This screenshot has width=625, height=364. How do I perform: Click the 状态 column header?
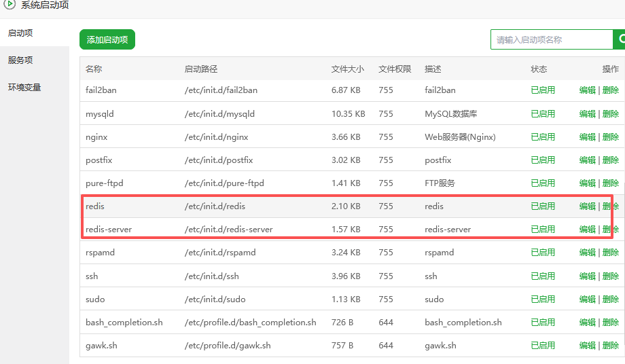click(x=539, y=69)
